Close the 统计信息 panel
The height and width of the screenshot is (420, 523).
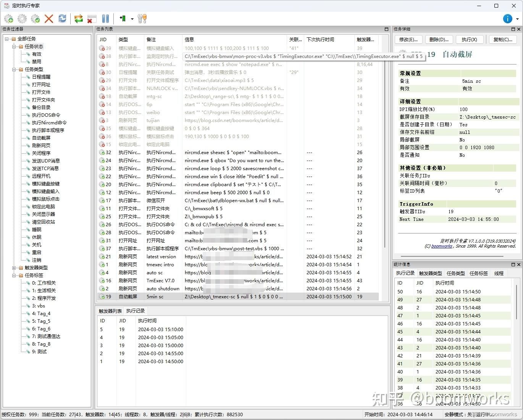tap(519, 265)
